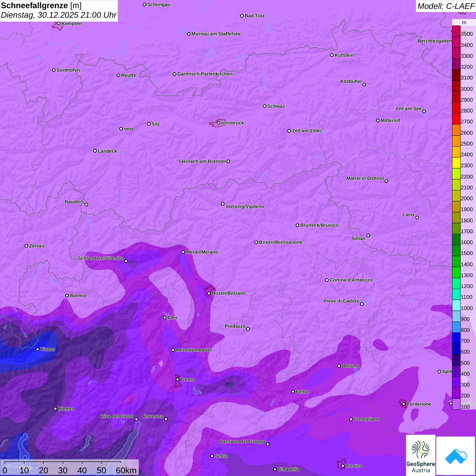Select the light purple 100 m legend swatch

click(x=456, y=404)
